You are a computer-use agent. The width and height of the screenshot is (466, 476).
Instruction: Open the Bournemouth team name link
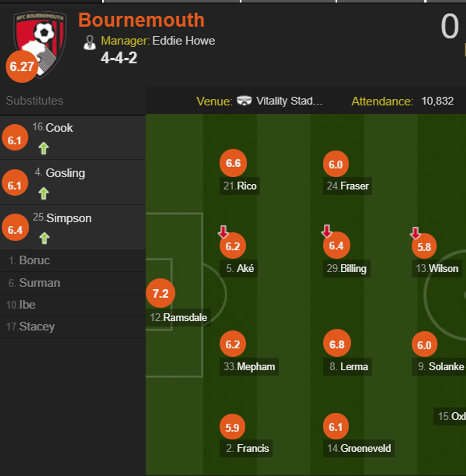tap(141, 20)
